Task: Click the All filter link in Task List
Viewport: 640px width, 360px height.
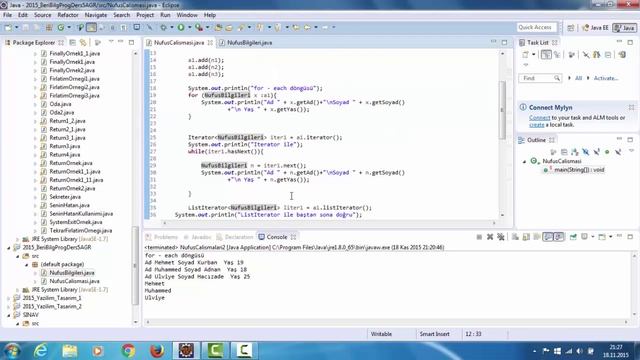Action: point(578,78)
